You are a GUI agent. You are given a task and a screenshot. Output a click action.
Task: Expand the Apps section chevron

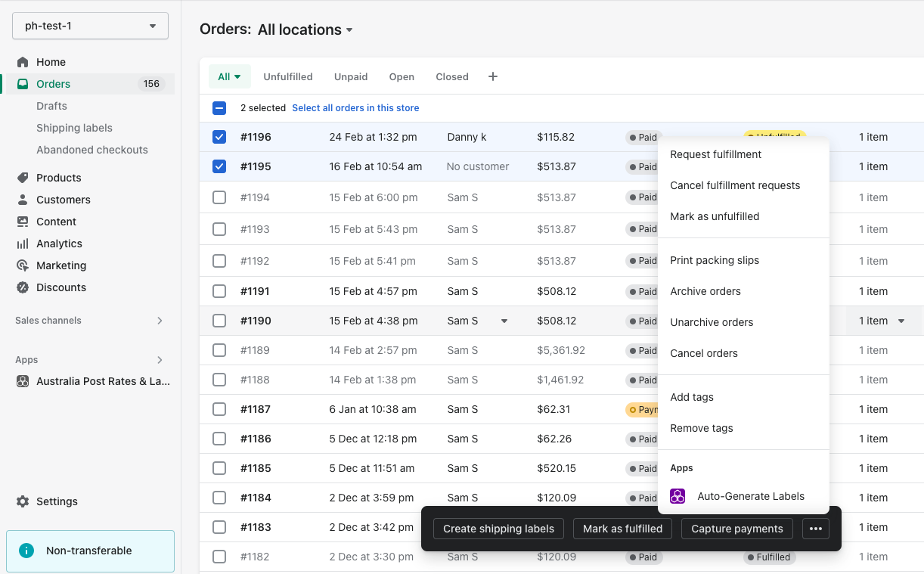(x=160, y=360)
